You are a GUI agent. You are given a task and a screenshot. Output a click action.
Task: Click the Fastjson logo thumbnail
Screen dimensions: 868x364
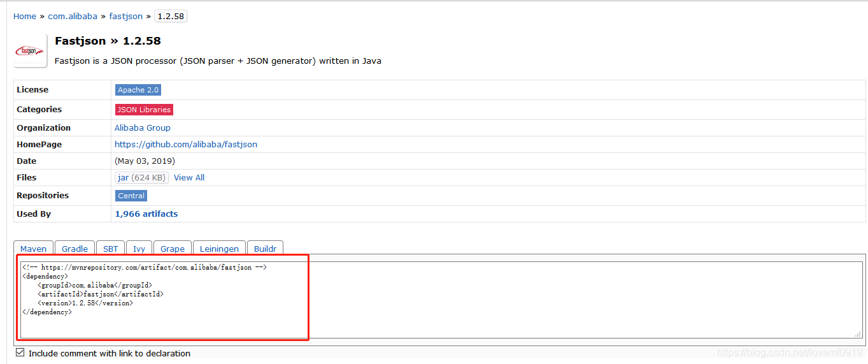coord(31,50)
